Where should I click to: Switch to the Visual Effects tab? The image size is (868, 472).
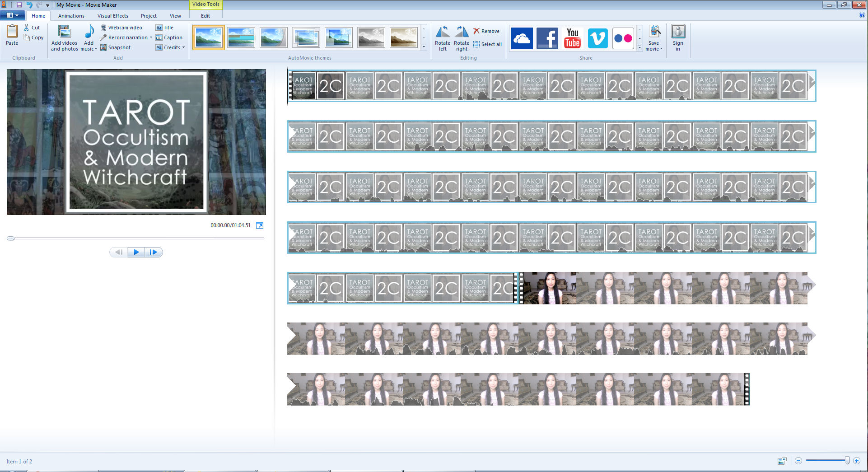click(113, 16)
